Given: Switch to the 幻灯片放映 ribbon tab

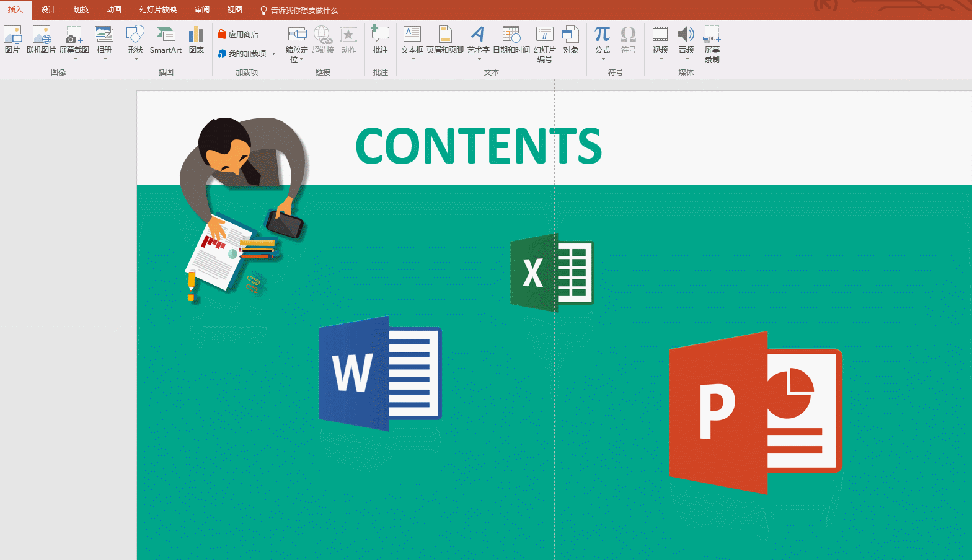Looking at the screenshot, I should pyautogui.click(x=158, y=10).
